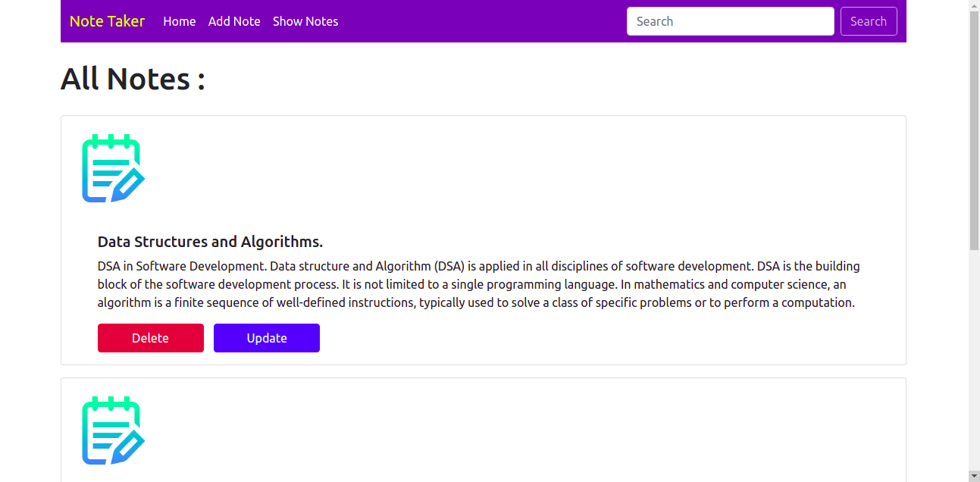Click inside the Search input box

click(x=729, y=21)
